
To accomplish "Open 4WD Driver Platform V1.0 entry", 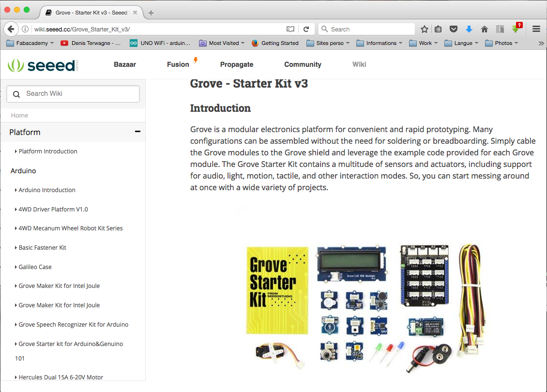I will (x=53, y=210).
